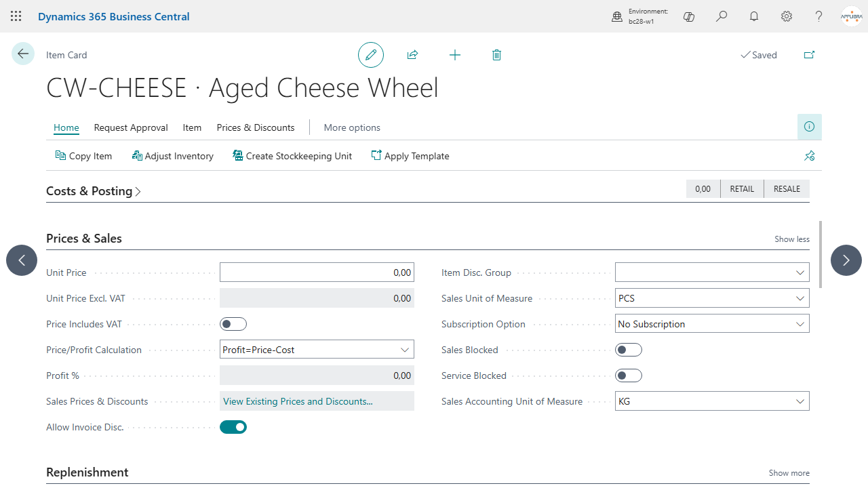868x488 pixels.
Task: Toggle the FactBox information pane icon
Action: click(x=810, y=127)
